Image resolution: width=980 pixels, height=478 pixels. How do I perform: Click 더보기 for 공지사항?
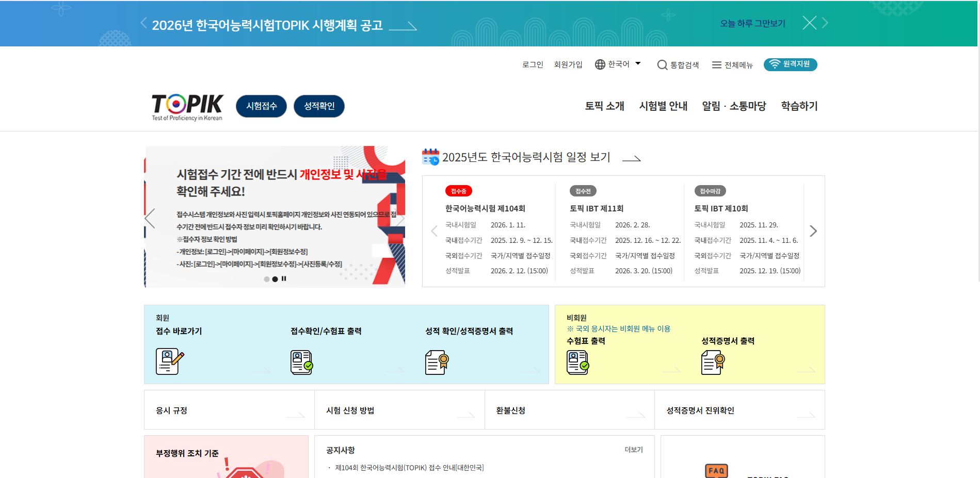634,450
